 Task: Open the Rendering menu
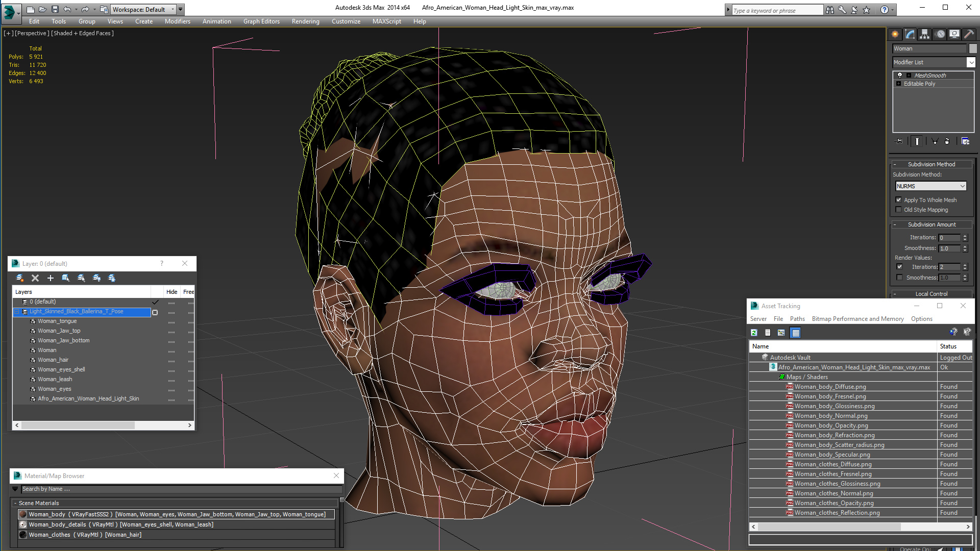[305, 21]
